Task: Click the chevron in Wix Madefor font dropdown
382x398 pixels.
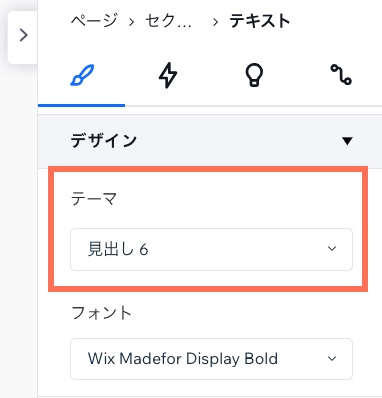Action: (x=332, y=359)
